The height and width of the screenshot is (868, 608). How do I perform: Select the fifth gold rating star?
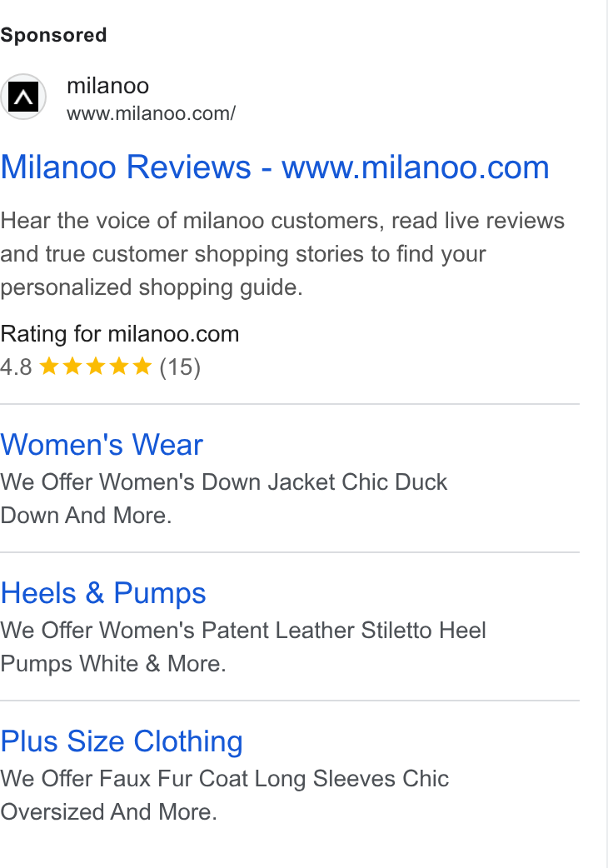(x=142, y=366)
